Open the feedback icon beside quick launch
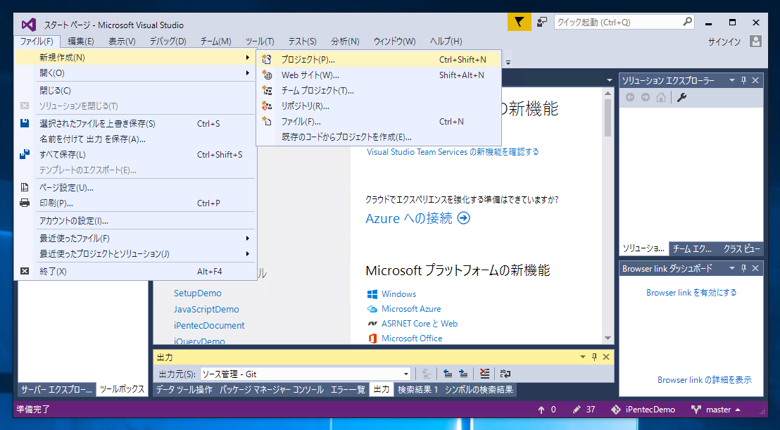 click(x=542, y=22)
